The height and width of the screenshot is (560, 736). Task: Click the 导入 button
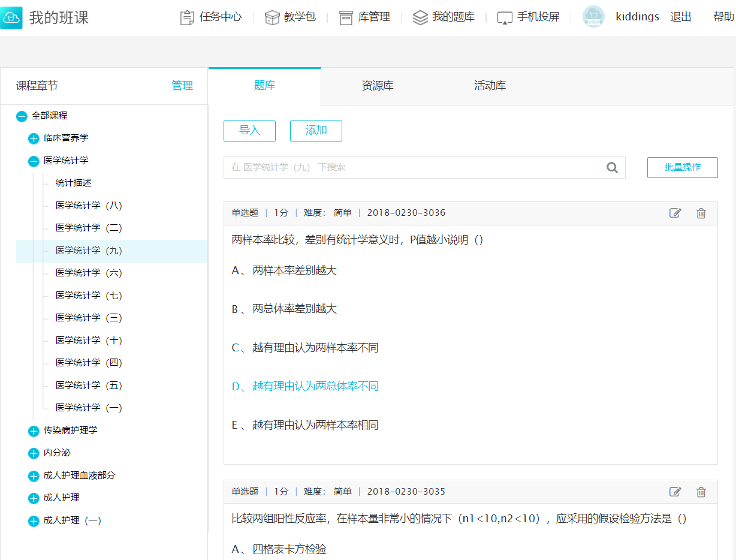point(249,131)
